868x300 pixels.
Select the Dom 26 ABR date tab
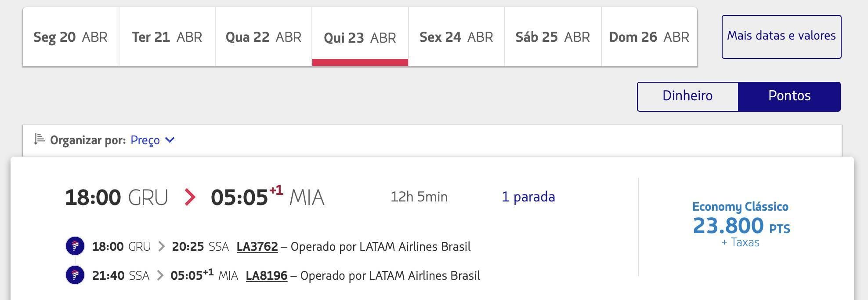tap(649, 37)
